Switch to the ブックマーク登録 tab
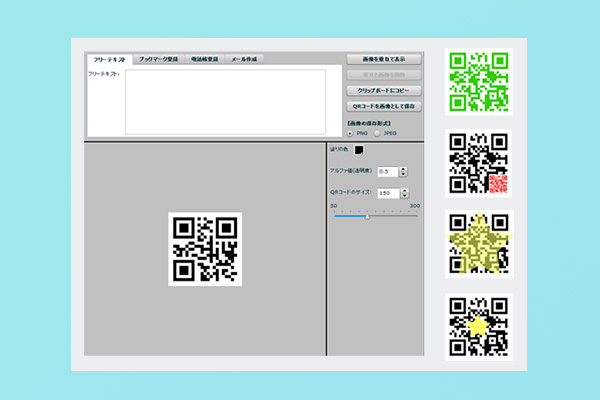Viewport: 600px width, 400px height. pos(158,59)
